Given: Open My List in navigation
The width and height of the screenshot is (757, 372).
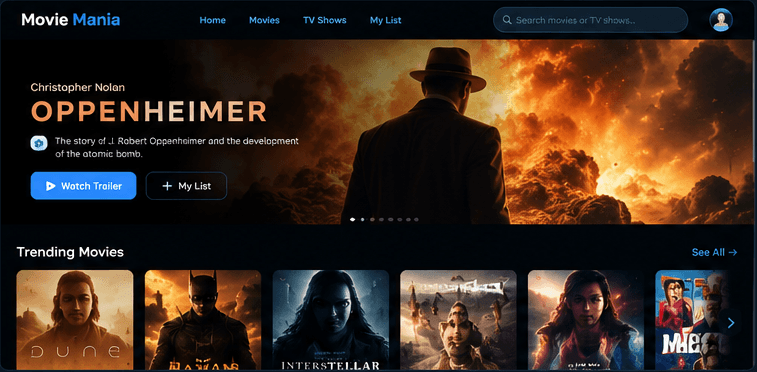Looking at the screenshot, I should (385, 20).
